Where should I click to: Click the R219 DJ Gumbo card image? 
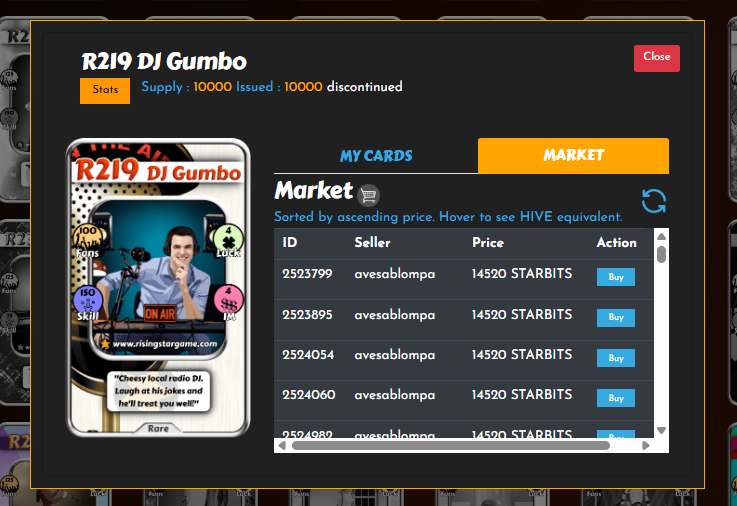coord(158,288)
